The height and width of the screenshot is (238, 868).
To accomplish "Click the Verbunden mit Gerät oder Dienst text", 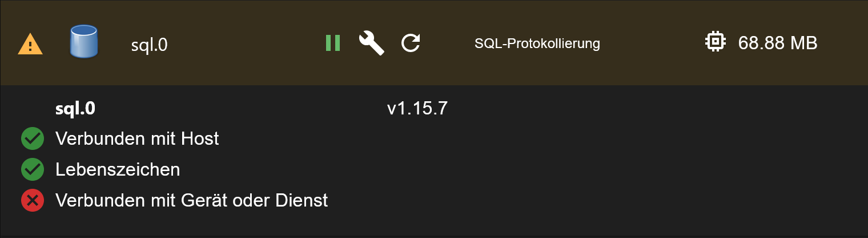I will point(191,200).
